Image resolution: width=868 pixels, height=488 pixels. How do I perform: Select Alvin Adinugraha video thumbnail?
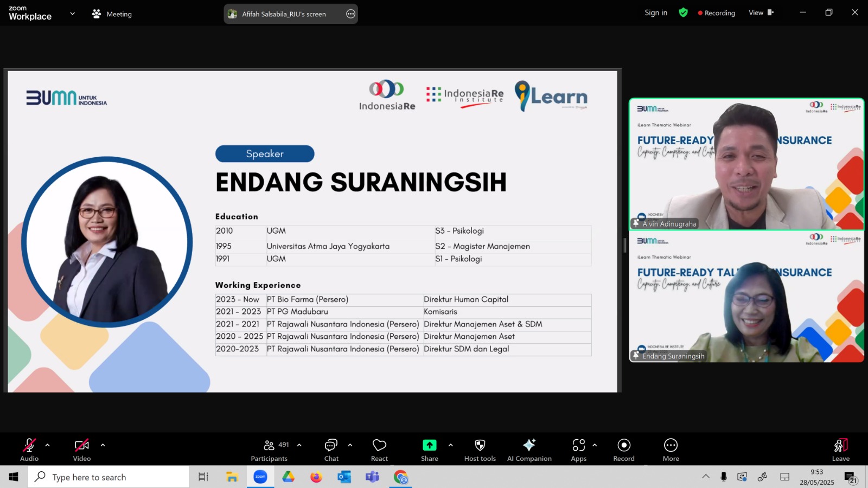(746, 164)
